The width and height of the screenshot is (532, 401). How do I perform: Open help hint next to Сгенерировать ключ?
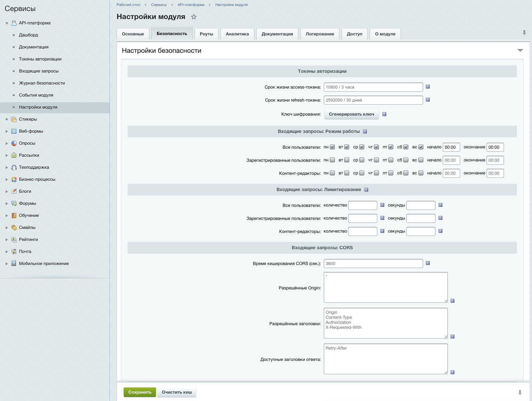(384, 114)
